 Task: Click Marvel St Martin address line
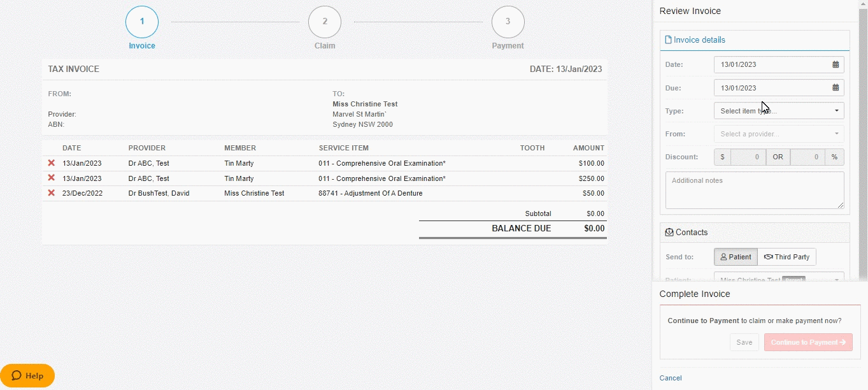click(x=360, y=114)
